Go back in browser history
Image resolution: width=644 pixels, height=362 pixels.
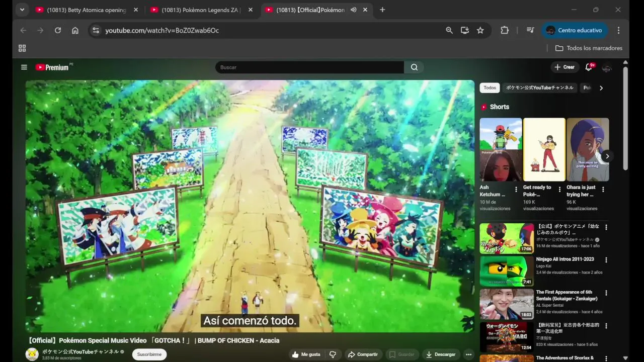(23, 30)
